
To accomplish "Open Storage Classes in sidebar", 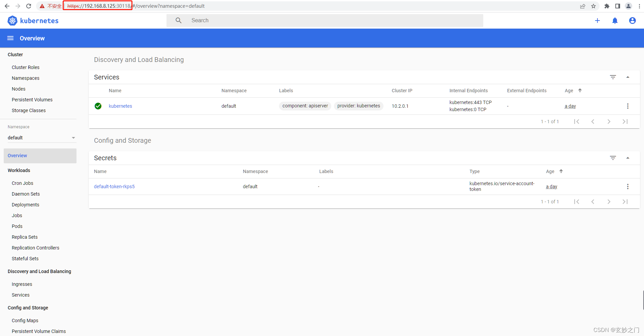I will pos(29,110).
